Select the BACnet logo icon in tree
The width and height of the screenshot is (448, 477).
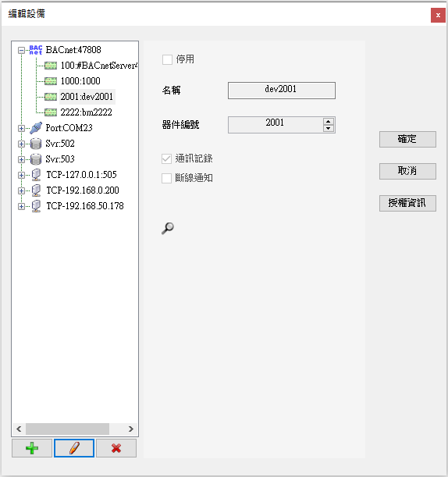click(x=36, y=50)
